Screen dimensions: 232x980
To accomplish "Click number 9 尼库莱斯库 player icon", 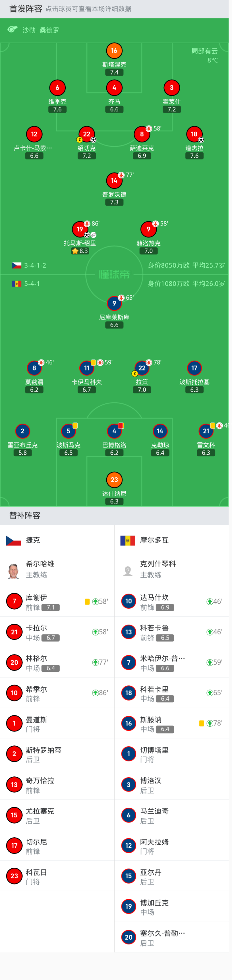I will click(114, 303).
